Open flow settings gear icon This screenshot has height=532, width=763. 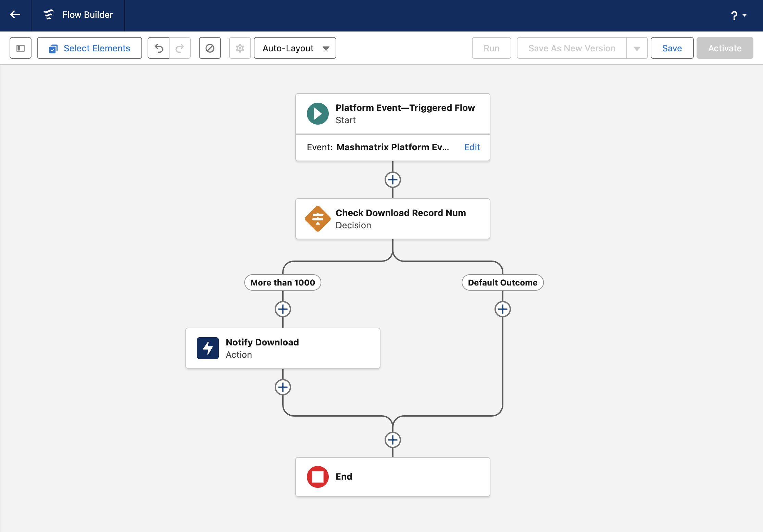pos(240,48)
